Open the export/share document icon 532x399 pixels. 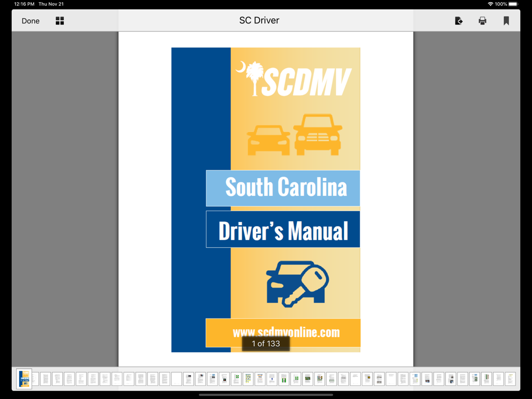(459, 21)
